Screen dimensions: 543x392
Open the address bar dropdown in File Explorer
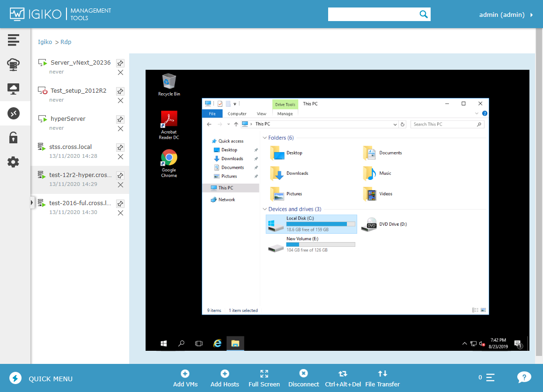pyautogui.click(x=395, y=124)
